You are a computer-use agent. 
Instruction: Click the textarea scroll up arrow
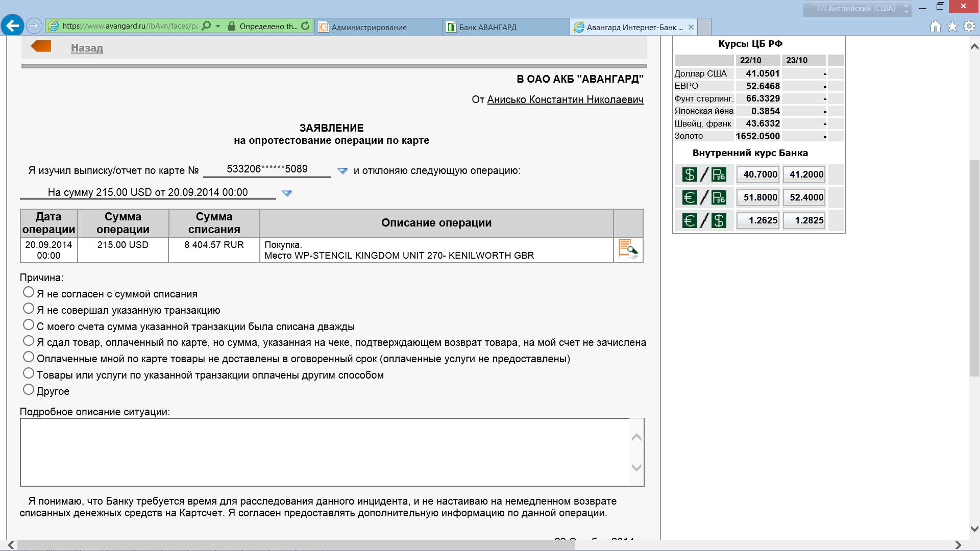click(636, 437)
